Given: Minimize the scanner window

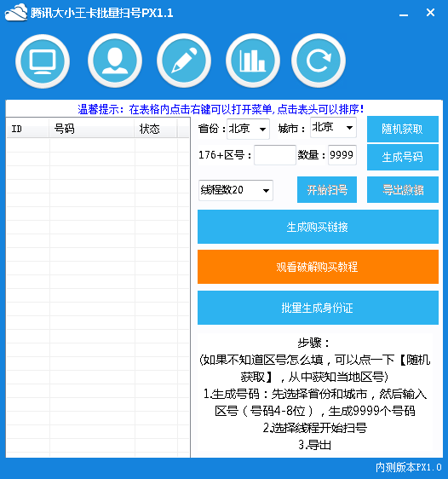Looking at the screenshot, I should 404,14.
